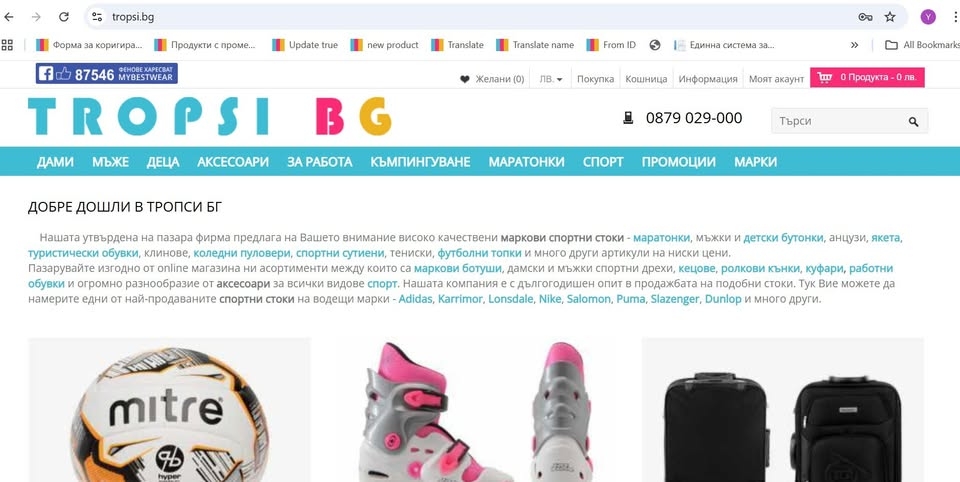Open the Chrome profile avatar

[928, 17]
